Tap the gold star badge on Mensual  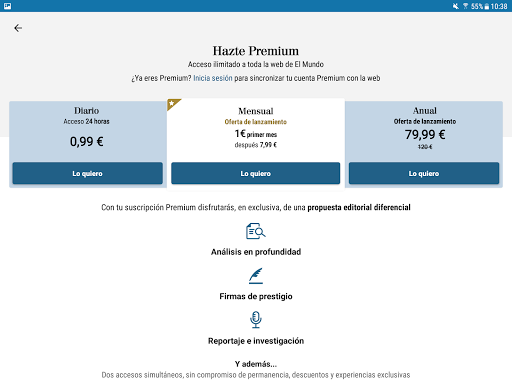tap(172, 104)
